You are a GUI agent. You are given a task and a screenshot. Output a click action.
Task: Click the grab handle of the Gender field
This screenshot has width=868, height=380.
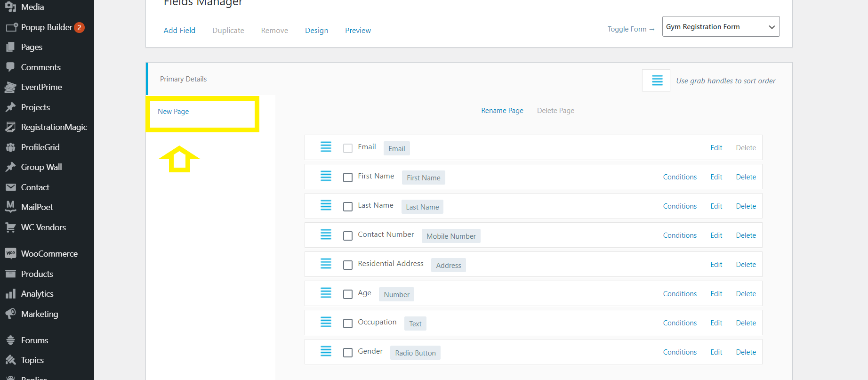(x=326, y=351)
